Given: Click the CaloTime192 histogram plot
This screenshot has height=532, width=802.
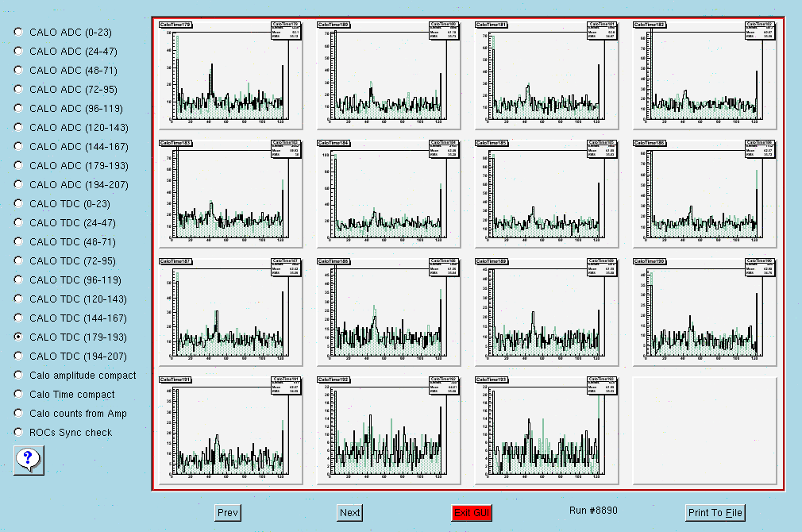Looking at the screenshot, I should point(388,430).
